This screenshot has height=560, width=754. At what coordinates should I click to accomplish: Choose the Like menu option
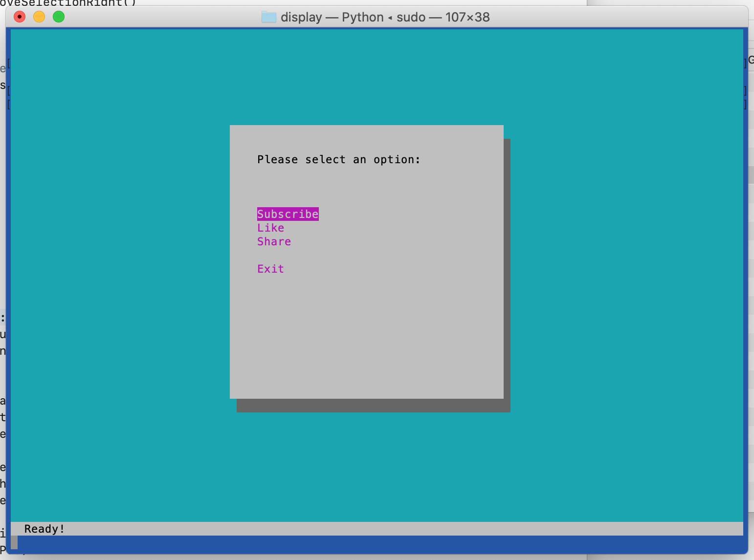[270, 228]
